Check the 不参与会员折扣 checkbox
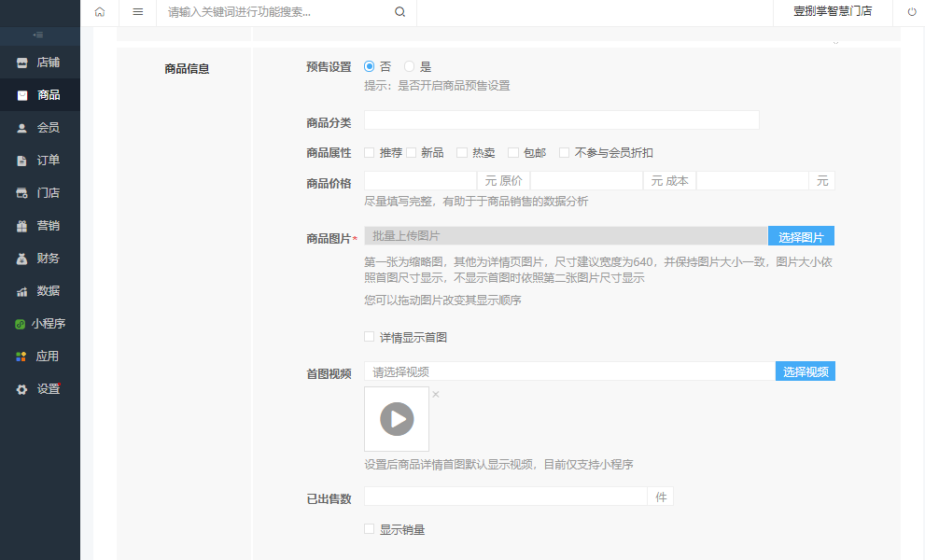Screen dimensions: 925x560 click(564, 153)
